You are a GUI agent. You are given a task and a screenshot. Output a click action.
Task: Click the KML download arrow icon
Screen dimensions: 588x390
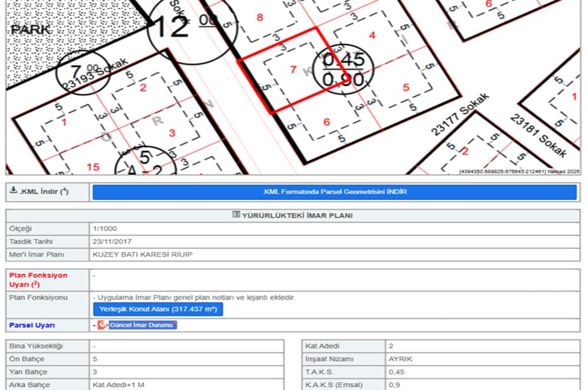pos(14,191)
